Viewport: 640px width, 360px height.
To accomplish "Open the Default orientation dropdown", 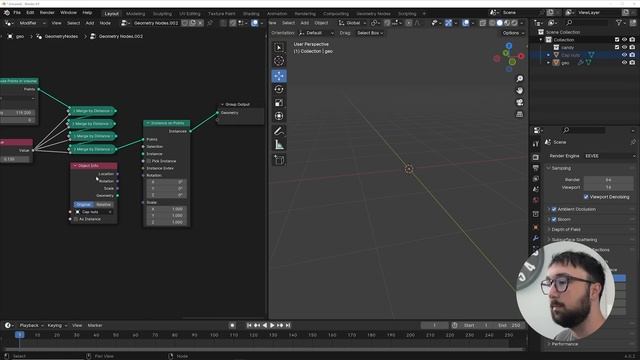I will tap(316, 33).
